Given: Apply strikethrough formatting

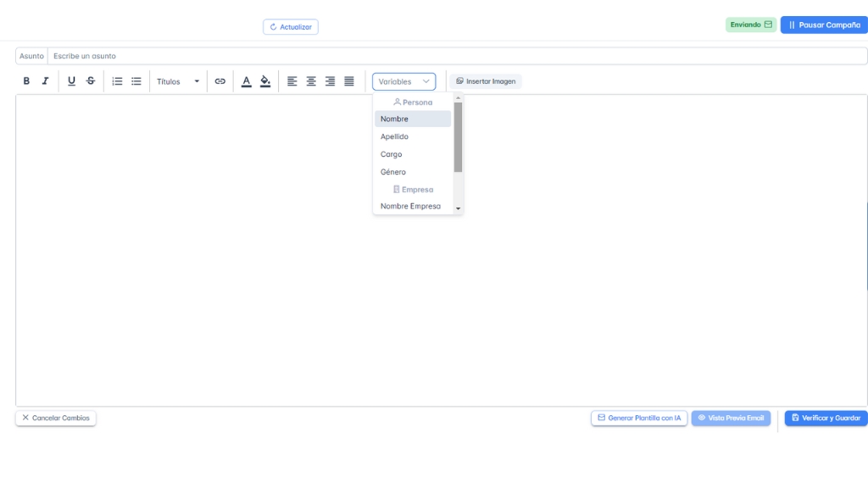Looking at the screenshot, I should pyautogui.click(x=91, y=81).
